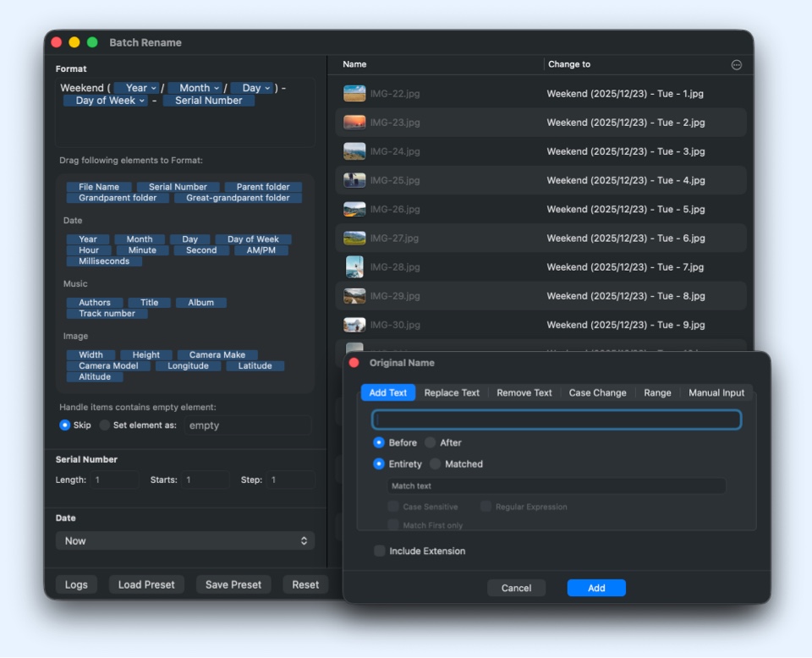812x658 pixels.
Task: Click the Serial Number element chip
Action: point(178,187)
